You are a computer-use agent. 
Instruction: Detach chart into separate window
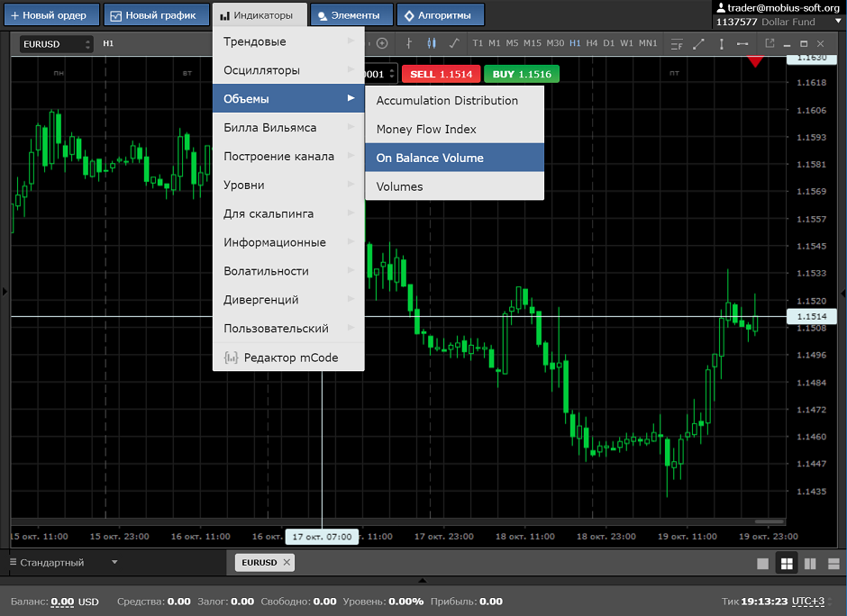(769, 43)
